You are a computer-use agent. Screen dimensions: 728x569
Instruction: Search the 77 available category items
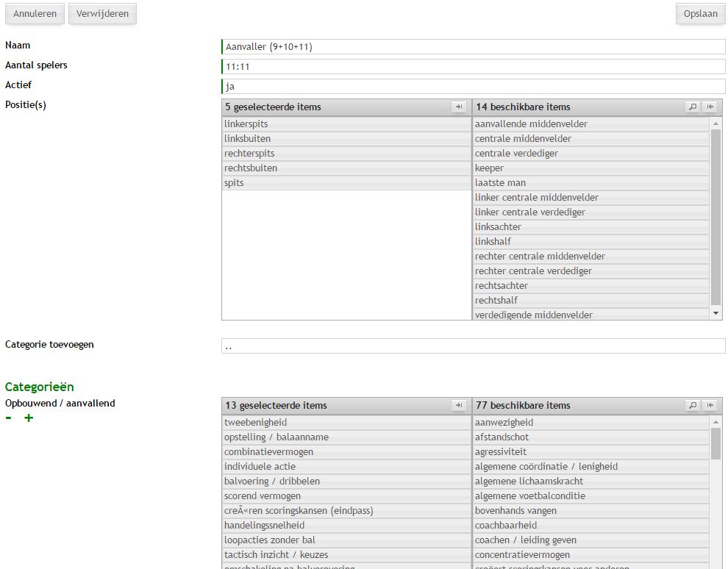tap(692, 406)
